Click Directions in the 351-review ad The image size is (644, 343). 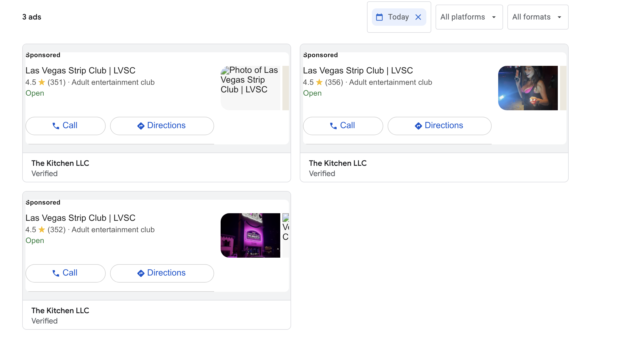(162, 126)
